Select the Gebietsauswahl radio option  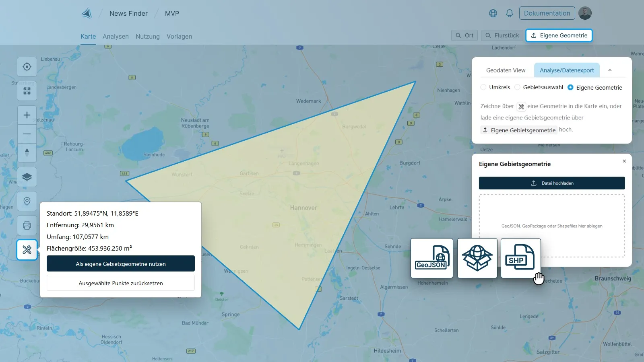[x=517, y=87]
